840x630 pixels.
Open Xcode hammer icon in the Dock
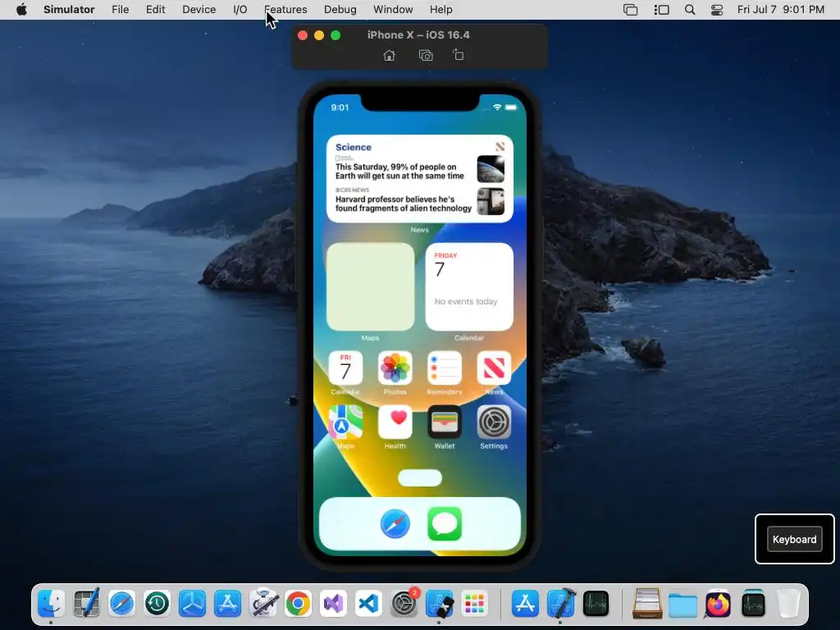[x=561, y=604]
